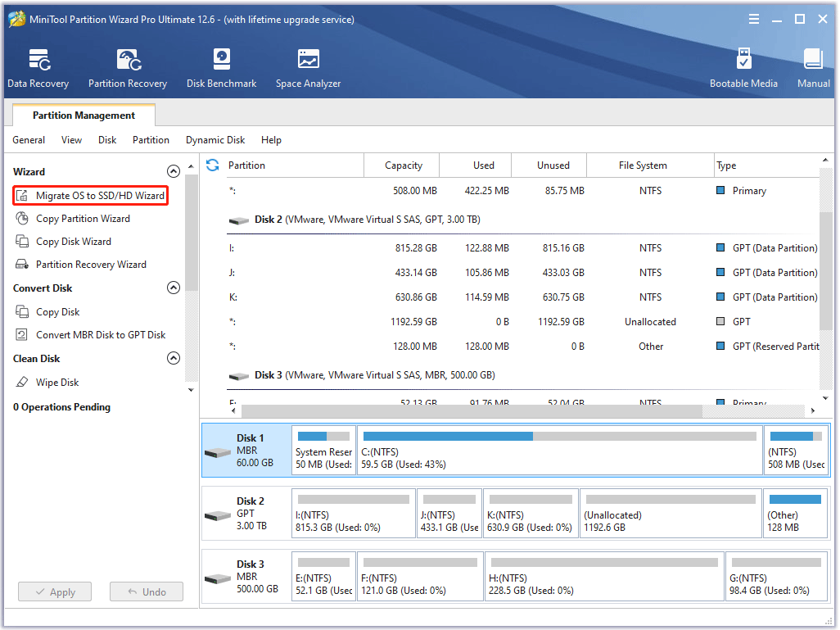This screenshot has width=840, height=630.
Task: Select Unallocated block in Disk 2 map
Action: (671, 513)
